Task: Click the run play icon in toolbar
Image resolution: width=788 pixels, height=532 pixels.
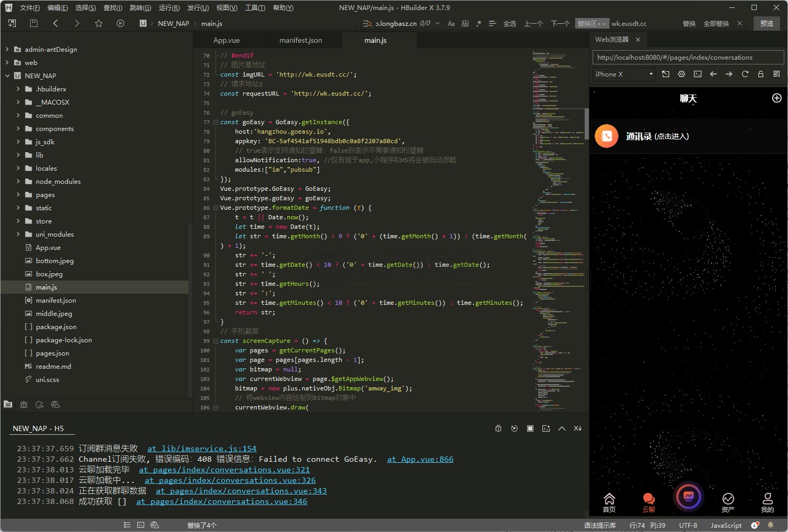Action: (x=120, y=23)
